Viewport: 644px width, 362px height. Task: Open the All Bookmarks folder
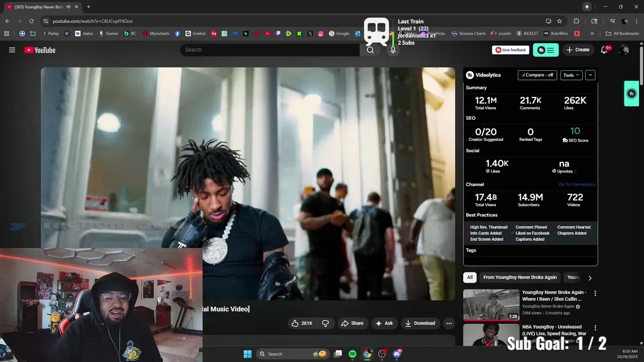[x=622, y=34]
